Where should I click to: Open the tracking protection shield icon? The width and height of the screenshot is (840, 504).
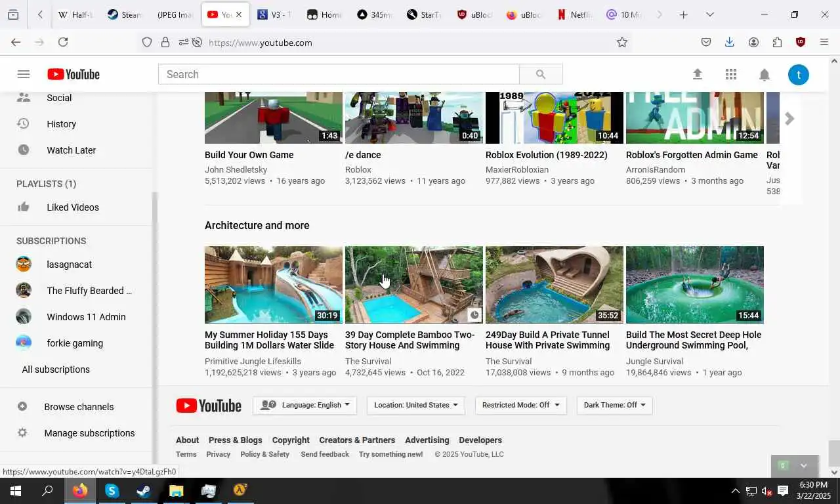coord(147,42)
